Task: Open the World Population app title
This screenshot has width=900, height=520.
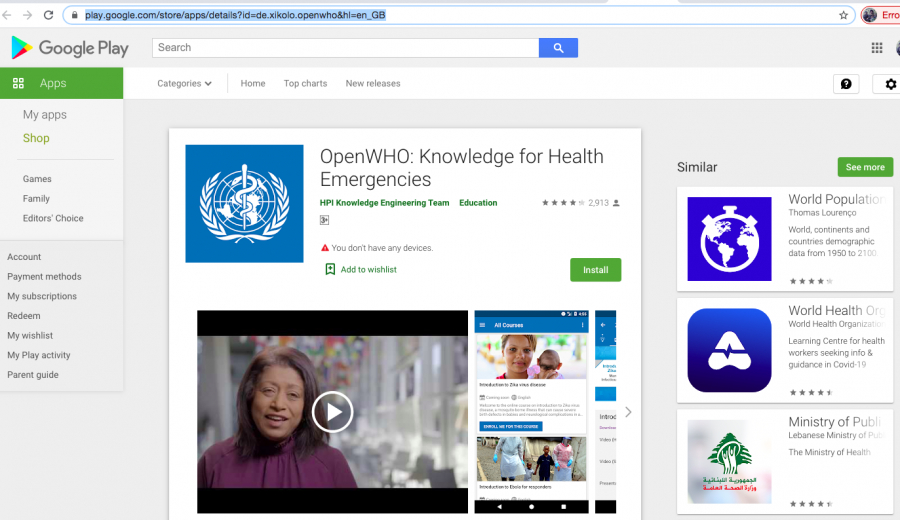Action: [836, 199]
